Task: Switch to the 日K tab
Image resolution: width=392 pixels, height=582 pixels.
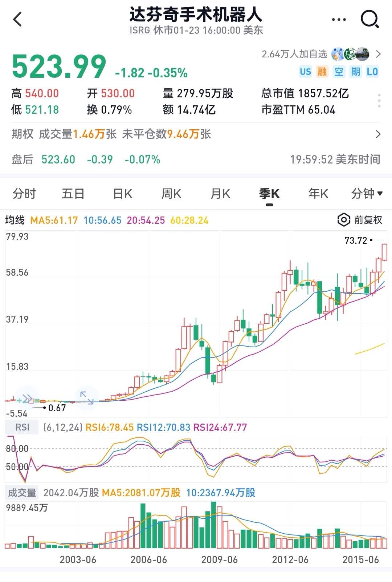Action: [123, 194]
